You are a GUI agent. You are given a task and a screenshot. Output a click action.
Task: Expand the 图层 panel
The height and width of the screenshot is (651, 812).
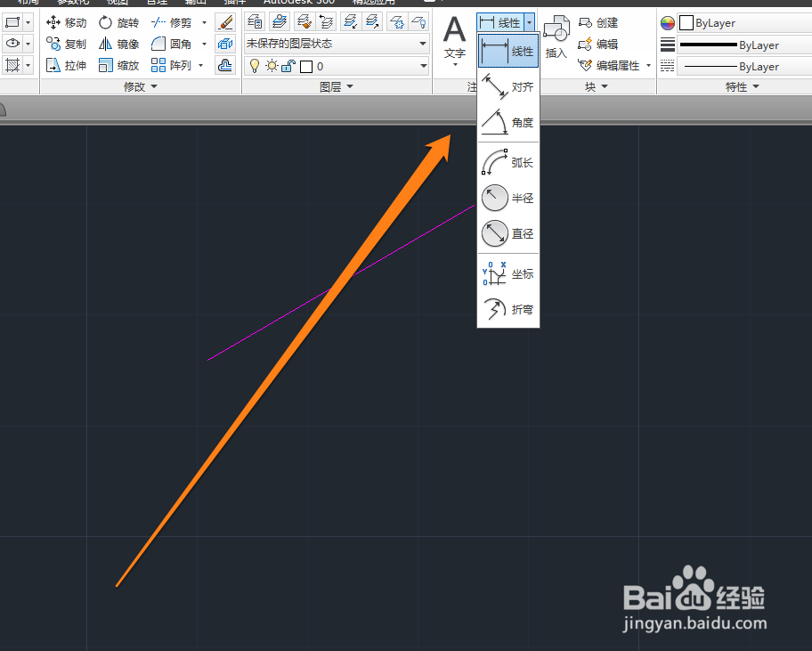click(337, 86)
